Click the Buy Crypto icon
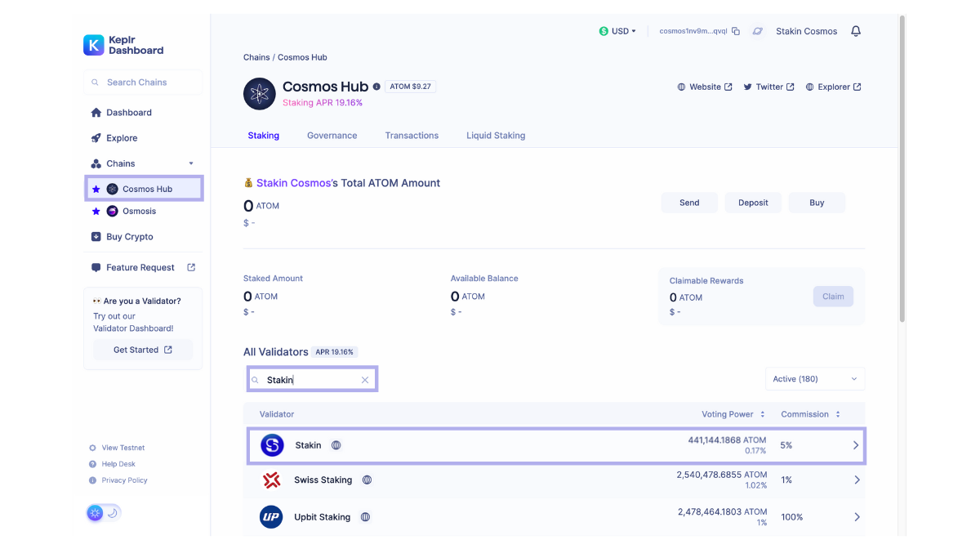Image resolution: width=980 pixels, height=549 pixels. point(96,237)
